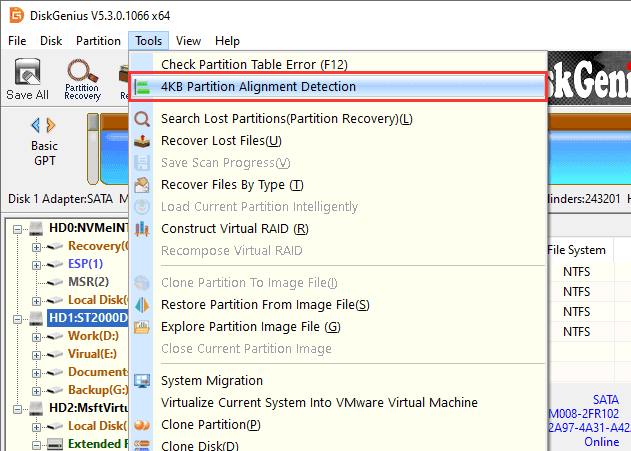
Task: Click the System Migration monitor icon
Action: pyautogui.click(x=142, y=381)
